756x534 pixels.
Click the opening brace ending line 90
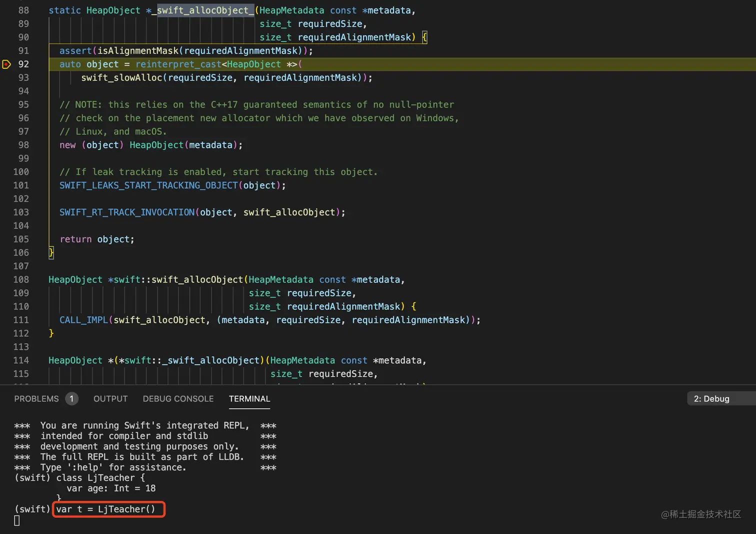[x=424, y=37]
